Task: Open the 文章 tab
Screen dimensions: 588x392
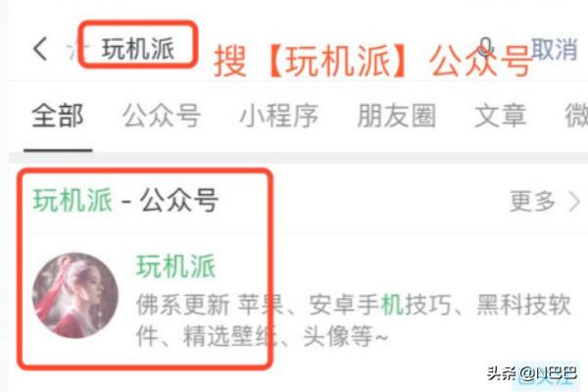Action: coord(501,116)
